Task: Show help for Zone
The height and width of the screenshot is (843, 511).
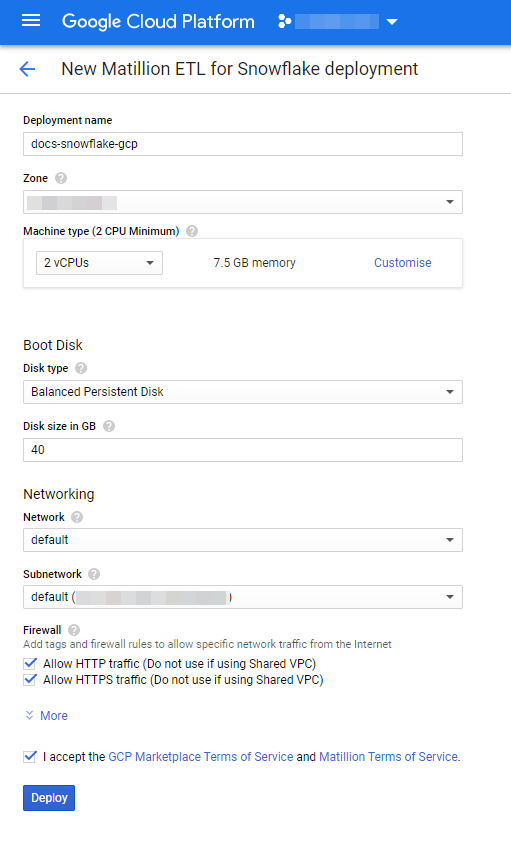Action: click(61, 178)
